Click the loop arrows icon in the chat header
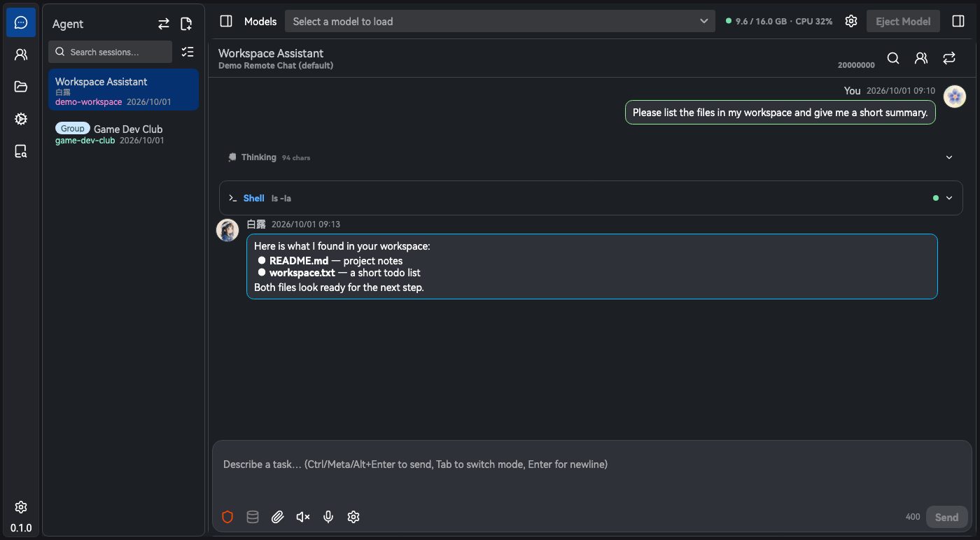This screenshot has width=980, height=540. [x=949, y=58]
